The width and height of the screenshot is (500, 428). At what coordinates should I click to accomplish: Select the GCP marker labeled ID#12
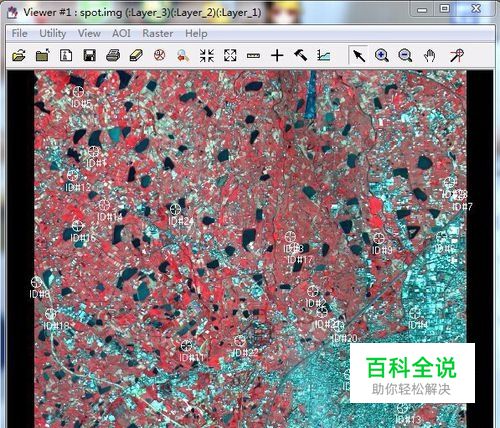coord(73,175)
